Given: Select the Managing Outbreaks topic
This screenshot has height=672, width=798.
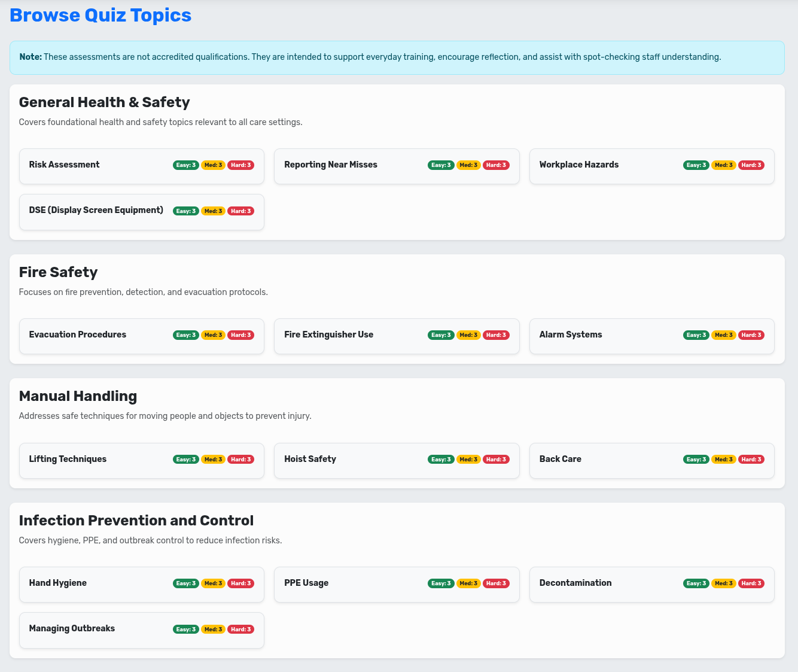Looking at the screenshot, I should point(72,629).
